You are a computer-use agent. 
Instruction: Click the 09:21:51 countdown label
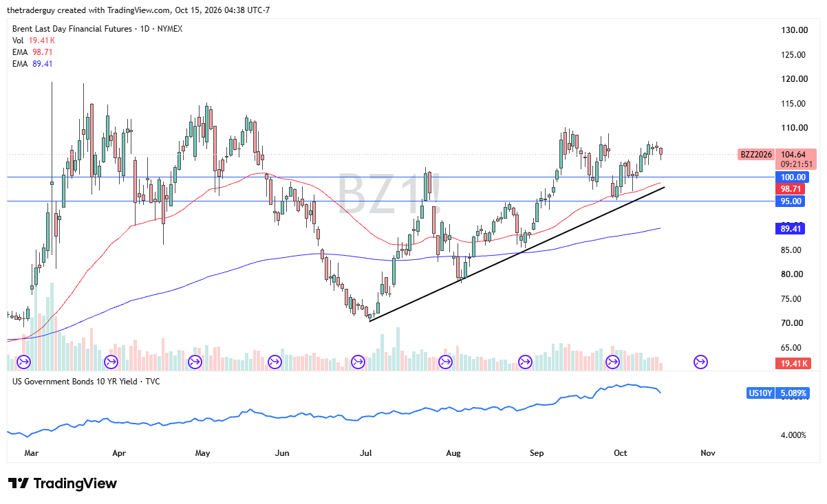click(795, 165)
